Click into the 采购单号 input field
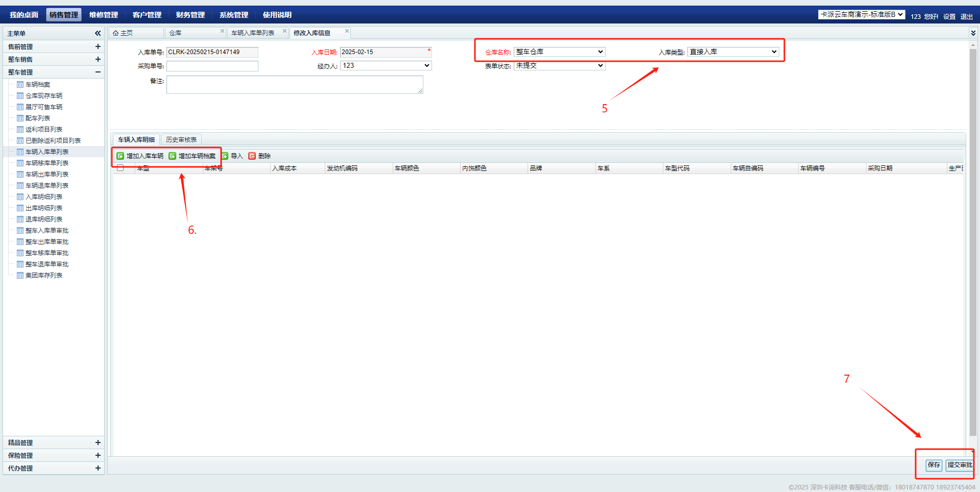Screen dimensions: 980x492 [212, 66]
